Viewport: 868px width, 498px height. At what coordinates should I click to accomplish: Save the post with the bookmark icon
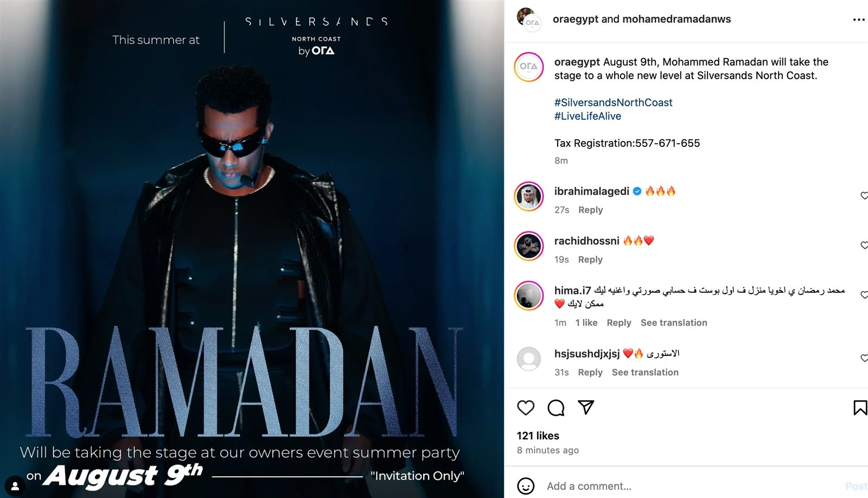point(860,407)
